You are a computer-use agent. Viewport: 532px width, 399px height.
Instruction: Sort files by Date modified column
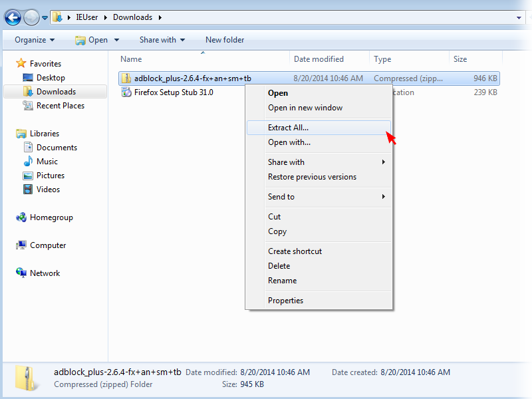point(319,59)
